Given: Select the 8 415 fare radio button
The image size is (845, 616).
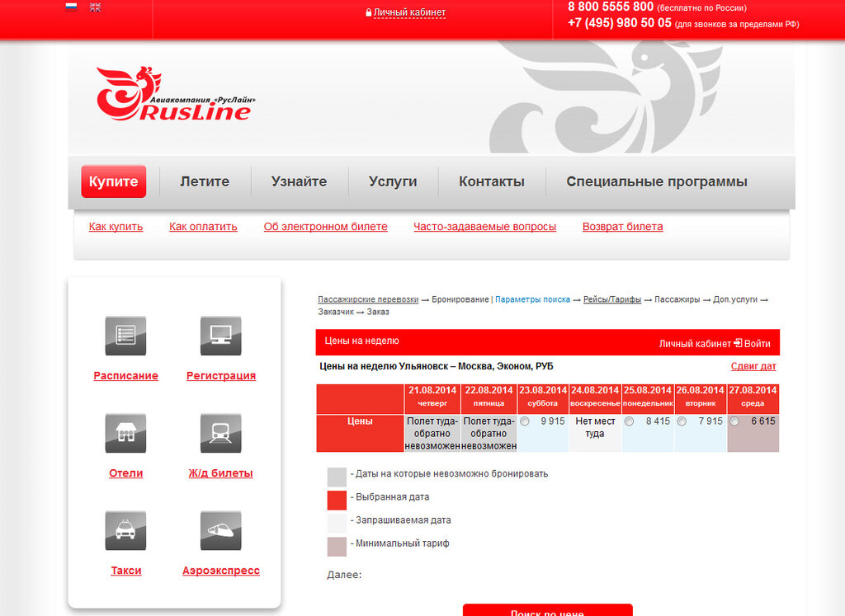Looking at the screenshot, I should click(630, 421).
